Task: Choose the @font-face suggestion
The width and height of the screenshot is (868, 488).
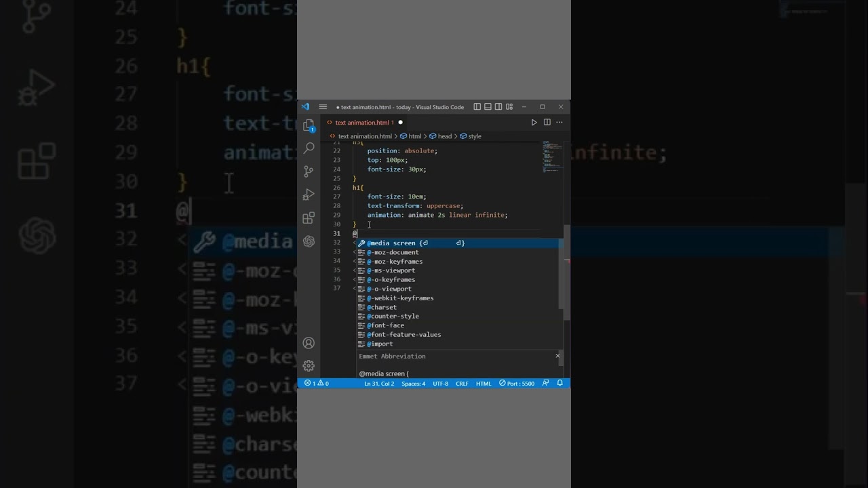Action: tap(458, 325)
